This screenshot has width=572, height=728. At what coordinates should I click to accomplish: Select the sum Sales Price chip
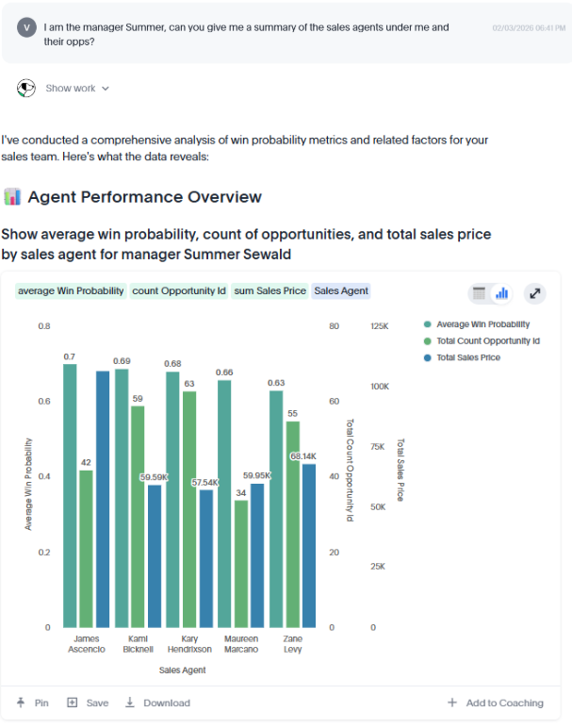(270, 291)
